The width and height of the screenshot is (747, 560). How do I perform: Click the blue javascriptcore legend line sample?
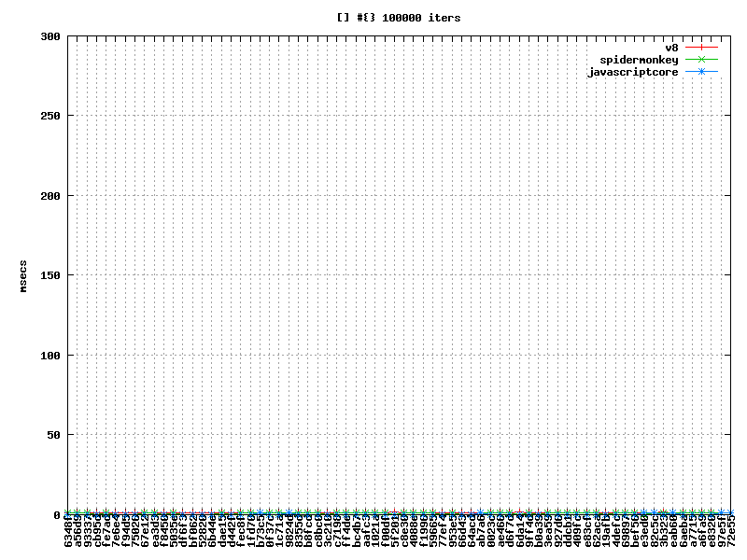(x=701, y=72)
